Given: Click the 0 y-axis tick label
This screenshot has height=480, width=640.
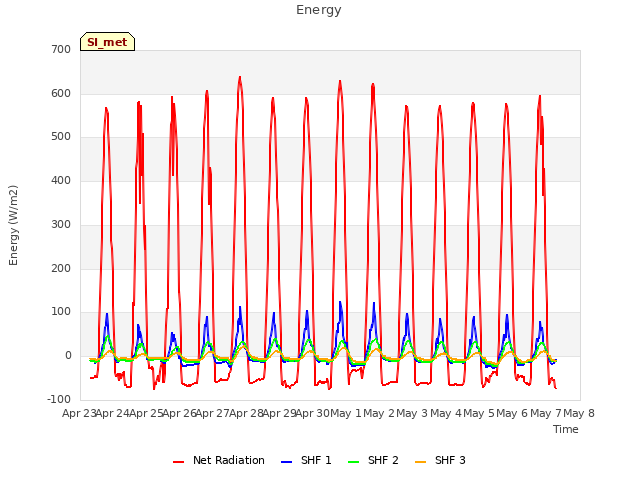Looking at the screenshot, I should click(68, 356).
